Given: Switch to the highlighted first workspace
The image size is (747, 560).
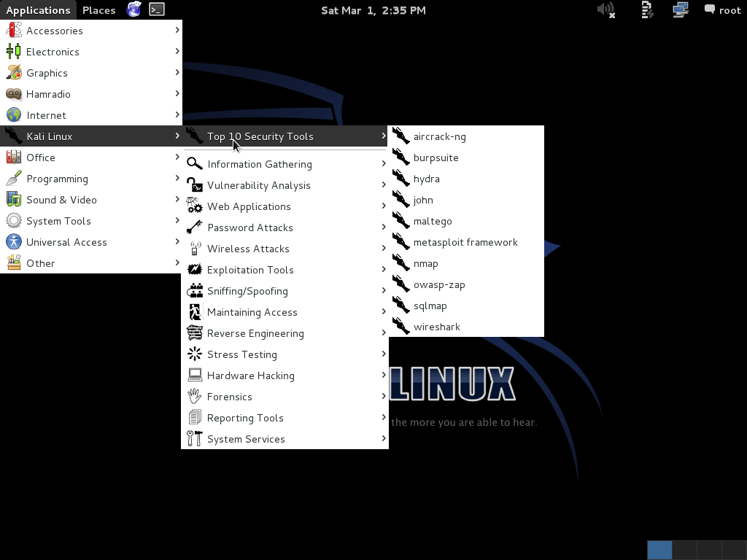Looking at the screenshot, I should pos(659,550).
